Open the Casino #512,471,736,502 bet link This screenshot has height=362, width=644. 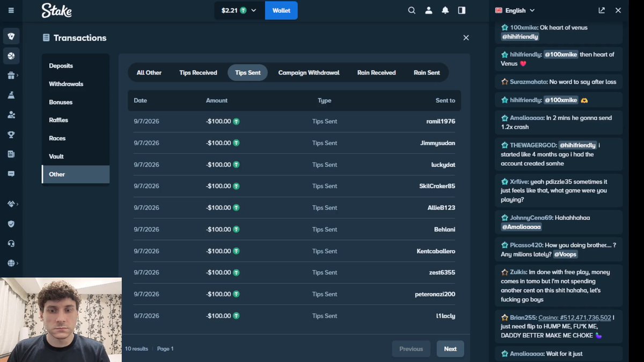pyautogui.click(x=575, y=317)
